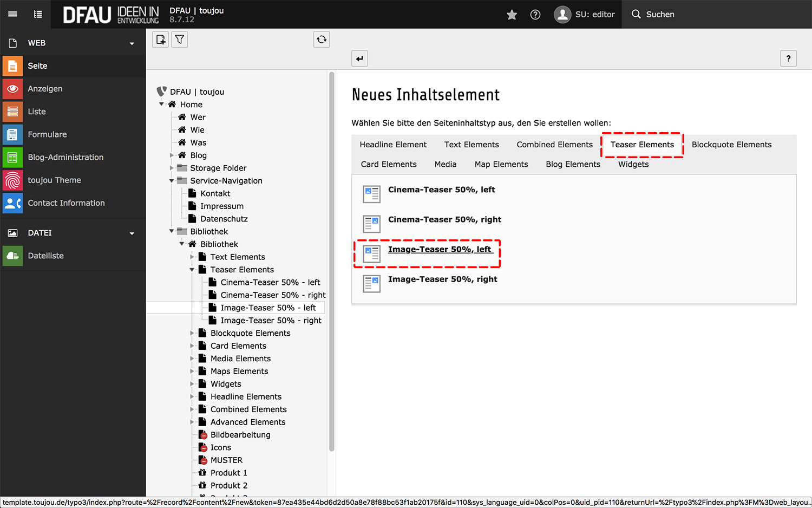Toggle the module menu hamburger icon
This screenshot has height=508, width=812.
click(x=12, y=14)
